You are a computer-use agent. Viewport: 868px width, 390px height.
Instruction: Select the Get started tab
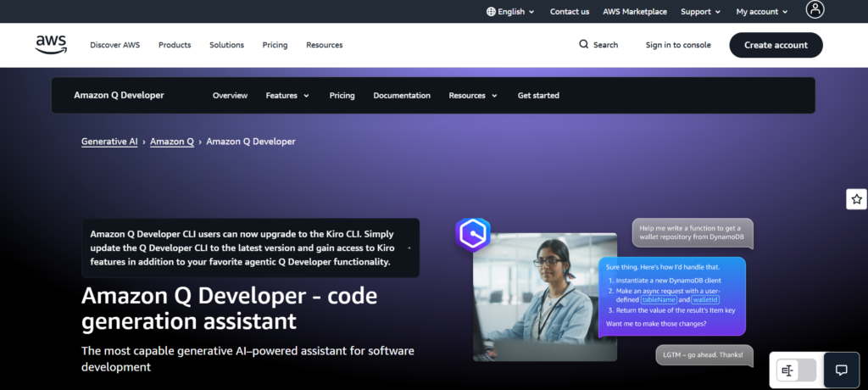(x=538, y=95)
